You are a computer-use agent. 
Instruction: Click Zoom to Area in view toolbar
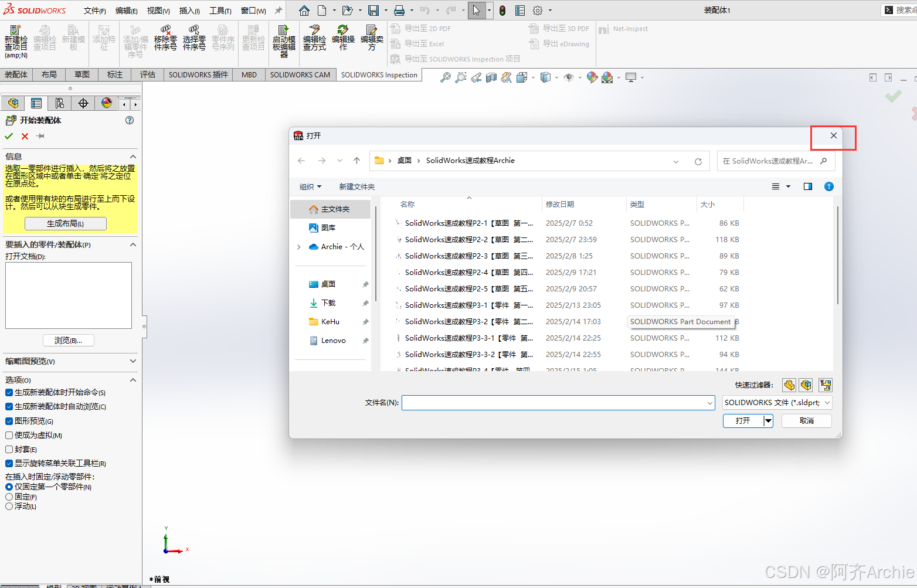click(461, 77)
